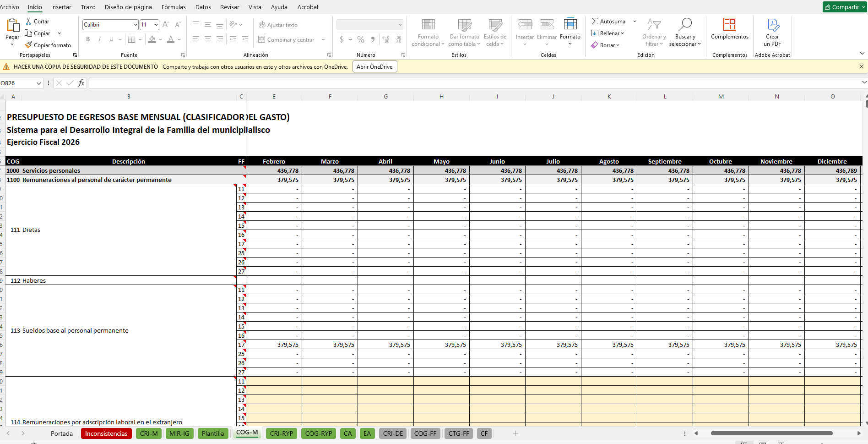Add a new sheet plus button
This screenshot has height=444, width=868.
tap(515, 433)
